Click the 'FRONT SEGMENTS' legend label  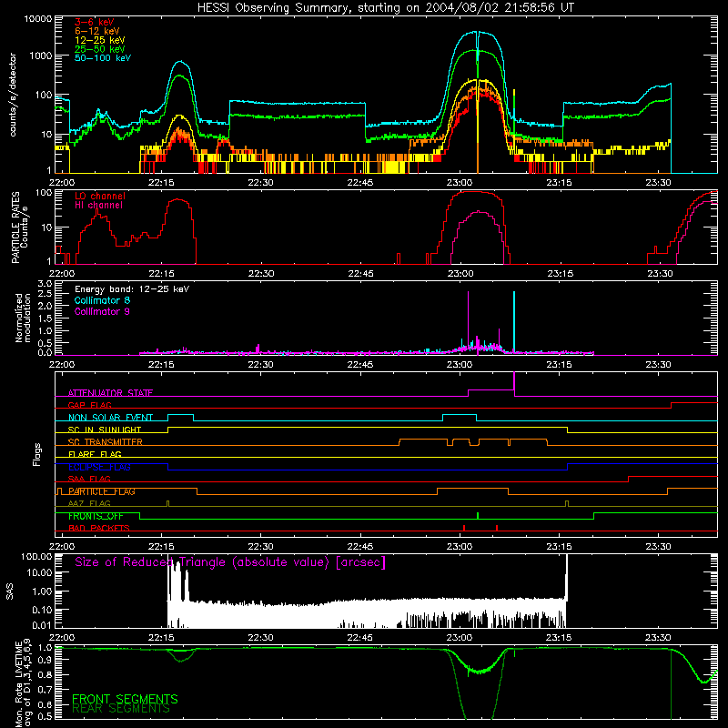tap(125, 699)
